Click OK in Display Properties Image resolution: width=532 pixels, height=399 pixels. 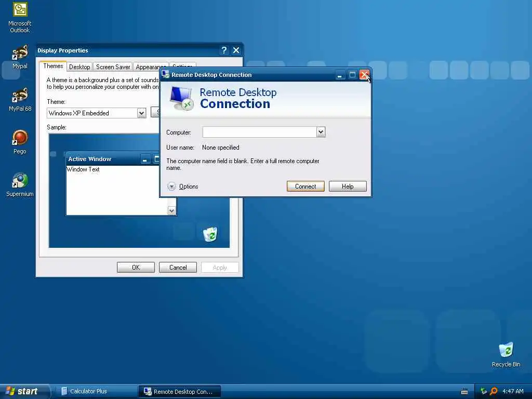click(x=136, y=268)
